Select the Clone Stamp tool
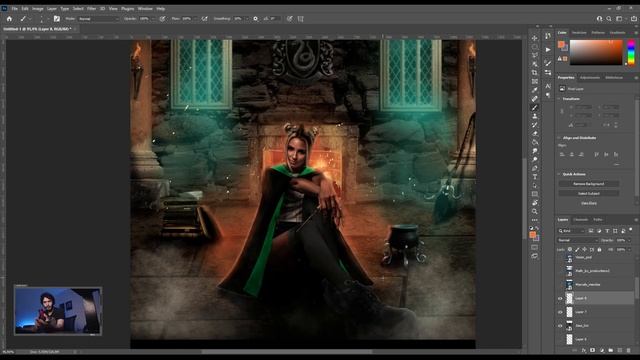Screen dimensions: 640x360 click(x=534, y=116)
